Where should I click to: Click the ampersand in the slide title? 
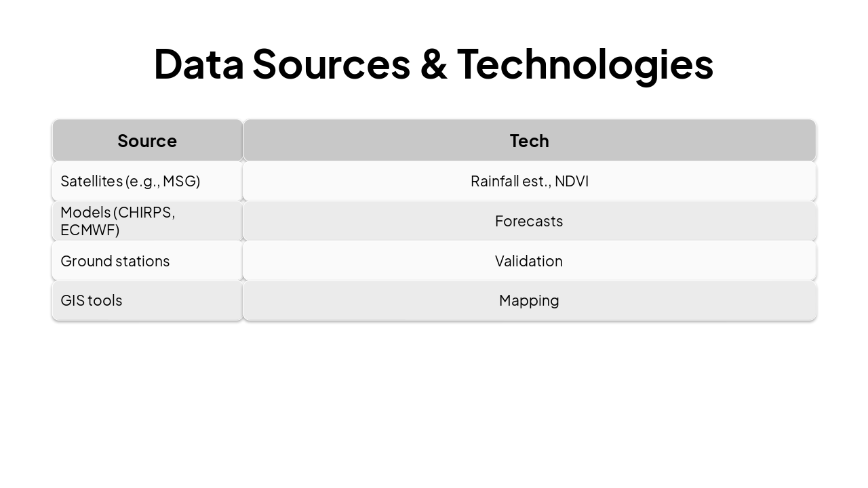[433, 64]
